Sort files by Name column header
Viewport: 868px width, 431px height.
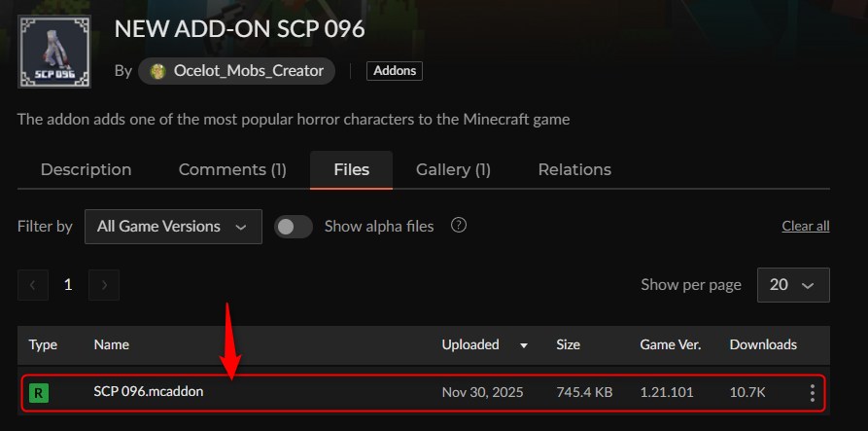click(x=111, y=344)
